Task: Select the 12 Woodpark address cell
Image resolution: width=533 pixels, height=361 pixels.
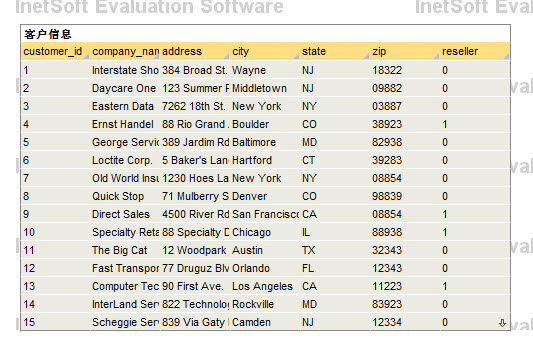Action: [195, 251]
